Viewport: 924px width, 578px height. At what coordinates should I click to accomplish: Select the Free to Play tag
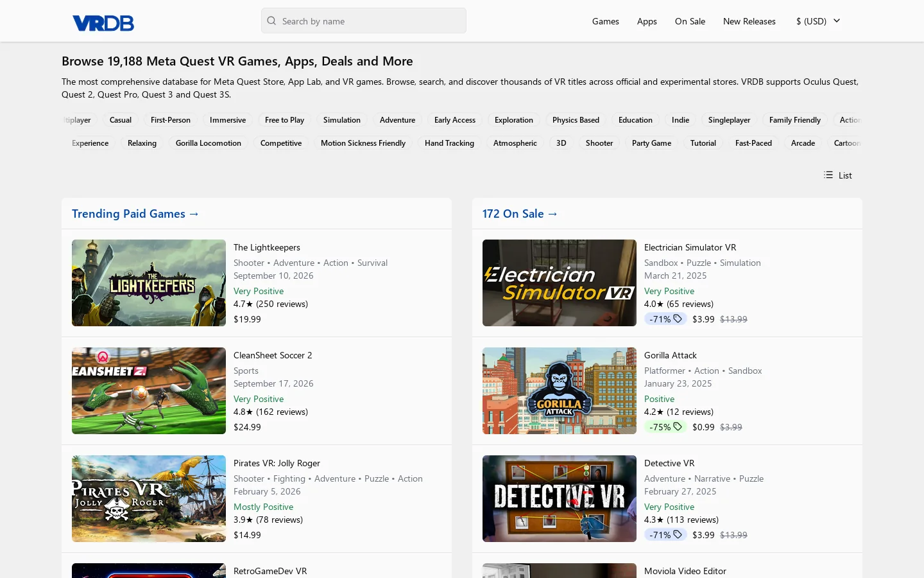pyautogui.click(x=285, y=120)
